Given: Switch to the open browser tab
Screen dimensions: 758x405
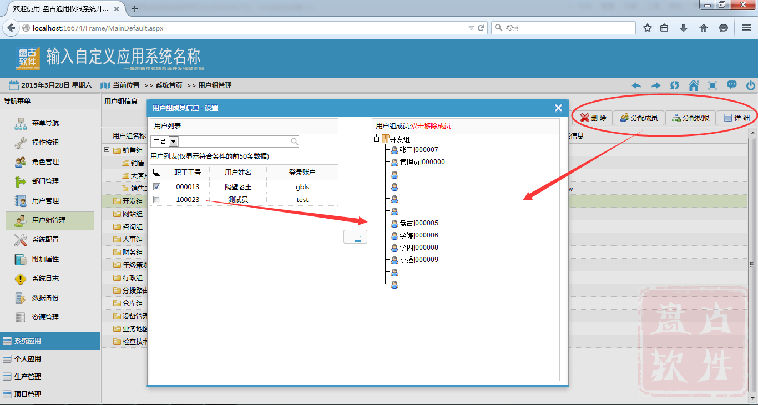Looking at the screenshot, I should tap(65, 9).
